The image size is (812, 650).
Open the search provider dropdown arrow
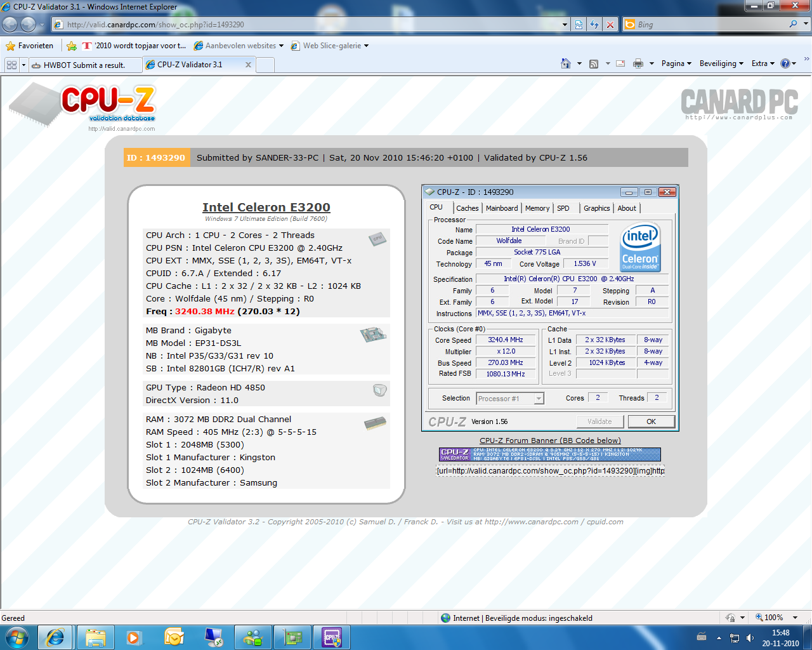pyautogui.click(x=806, y=24)
